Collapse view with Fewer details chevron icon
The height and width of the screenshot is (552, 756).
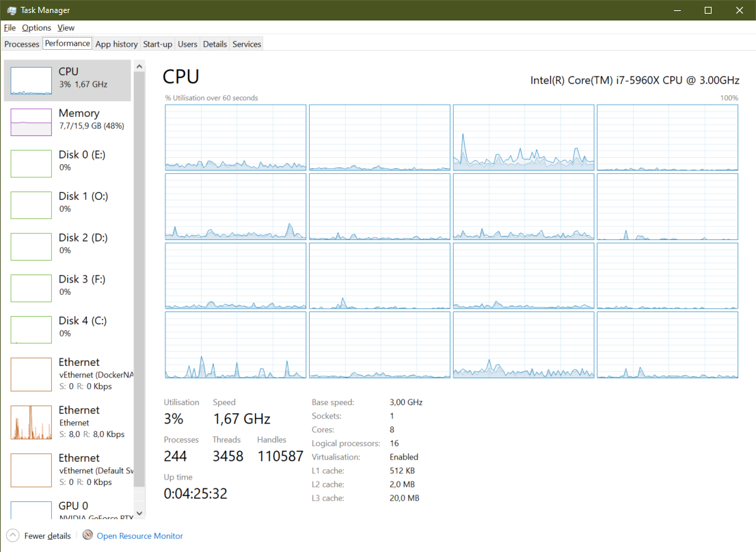pos(12,536)
